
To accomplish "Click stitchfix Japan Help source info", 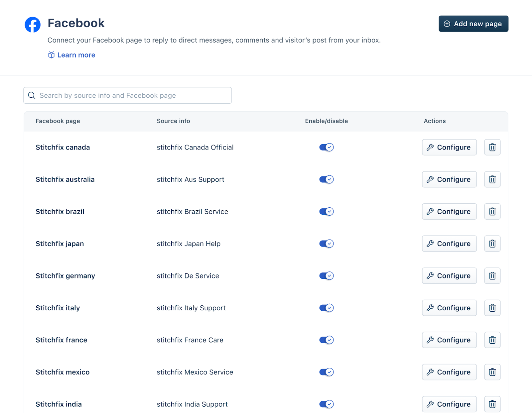I will coord(189,244).
